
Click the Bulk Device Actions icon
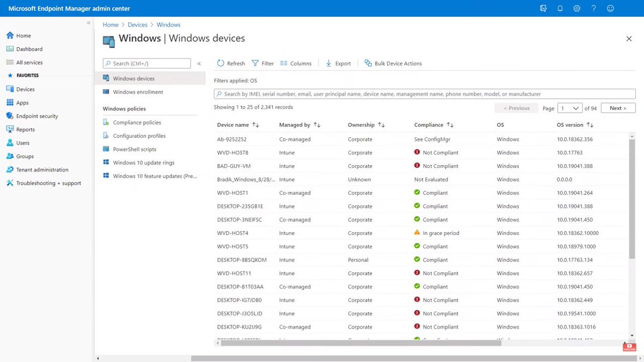point(368,63)
